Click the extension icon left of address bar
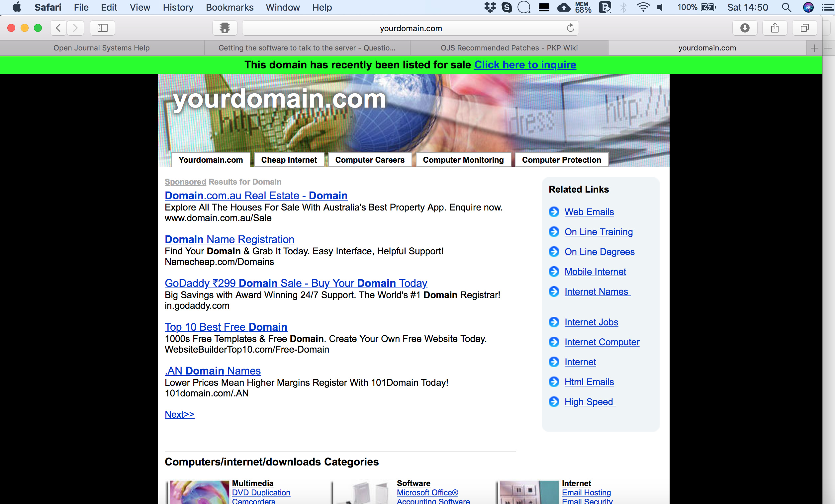Image resolution: width=835 pixels, height=504 pixels. pyautogui.click(x=225, y=28)
